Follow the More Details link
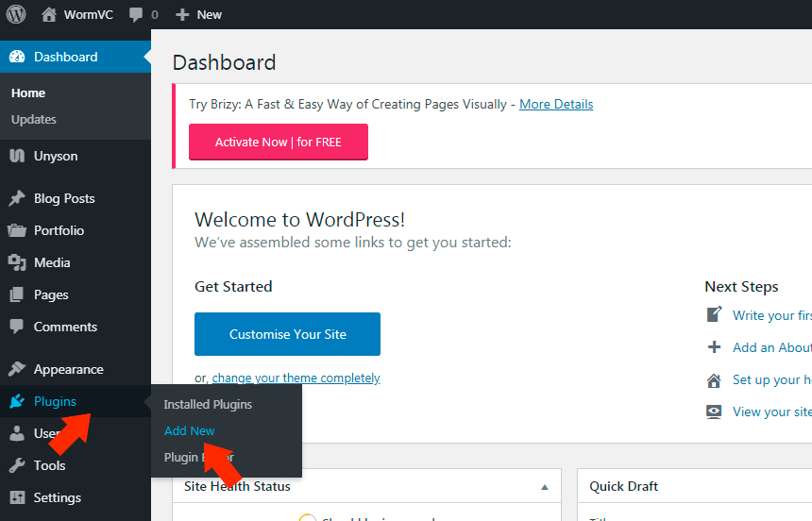The image size is (812, 521). coord(556,104)
